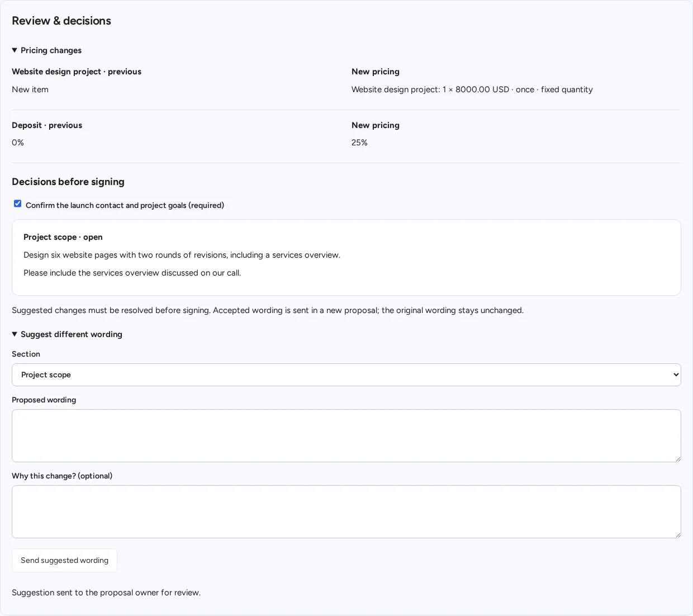Select Suggestion sent to proposal owner status

coord(106,593)
